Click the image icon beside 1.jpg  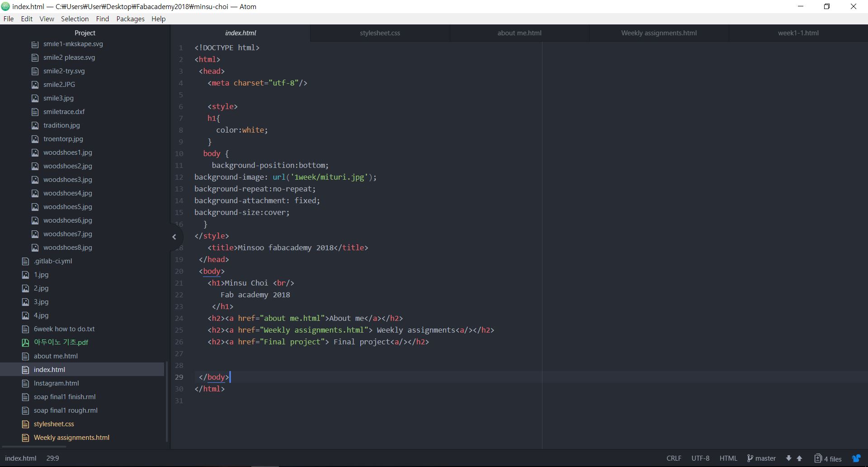pyautogui.click(x=25, y=275)
